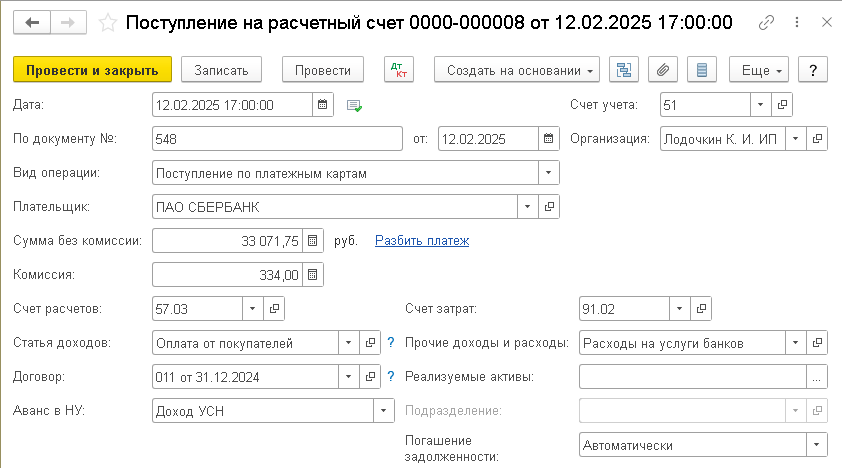The width and height of the screenshot is (842, 468).
Task: Click the calculator icon in Комиссия field
Action: point(313,275)
